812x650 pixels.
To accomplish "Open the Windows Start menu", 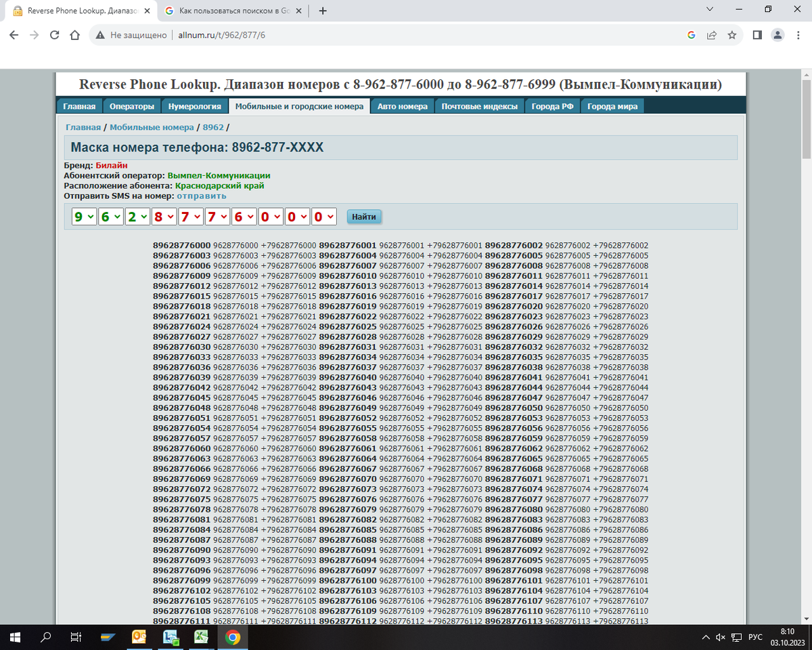I will pyautogui.click(x=15, y=637).
